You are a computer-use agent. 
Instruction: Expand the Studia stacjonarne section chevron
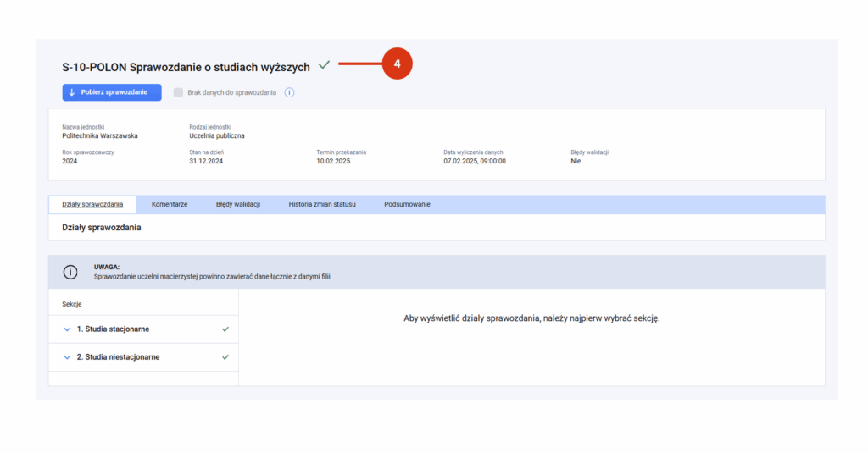[67, 329]
